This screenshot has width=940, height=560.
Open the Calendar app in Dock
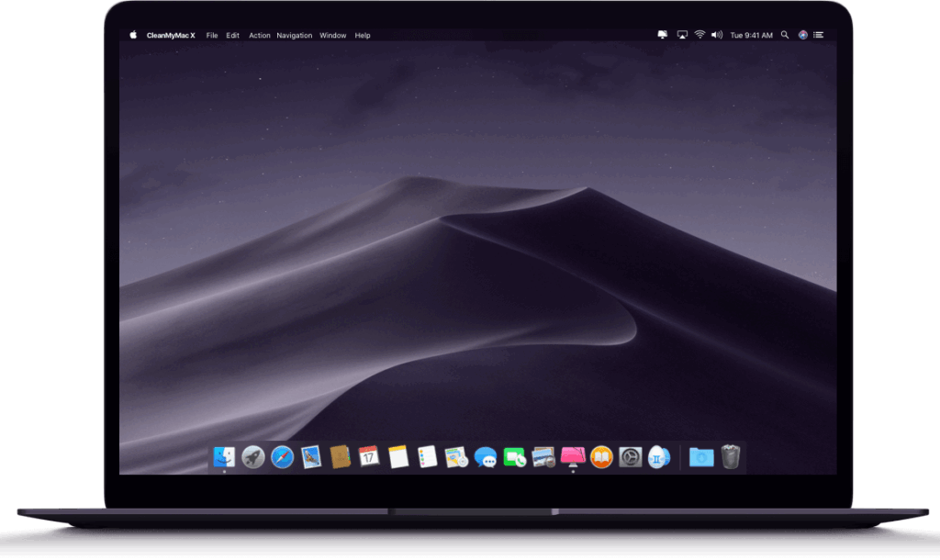(369, 456)
